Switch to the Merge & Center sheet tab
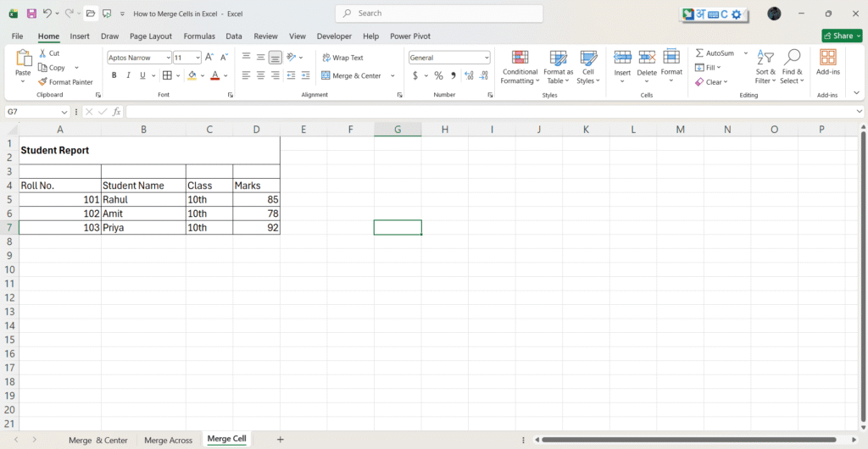The image size is (868, 449). [x=98, y=441]
